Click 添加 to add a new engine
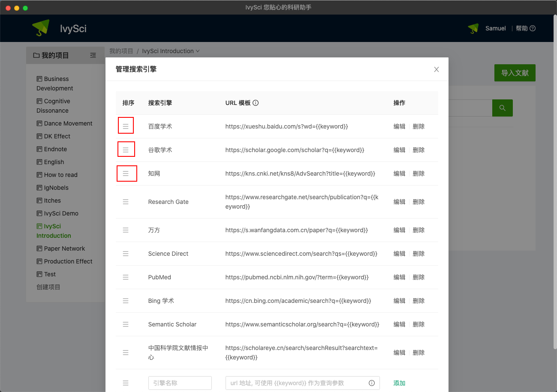Image resolution: width=557 pixels, height=392 pixels. pos(399,383)
